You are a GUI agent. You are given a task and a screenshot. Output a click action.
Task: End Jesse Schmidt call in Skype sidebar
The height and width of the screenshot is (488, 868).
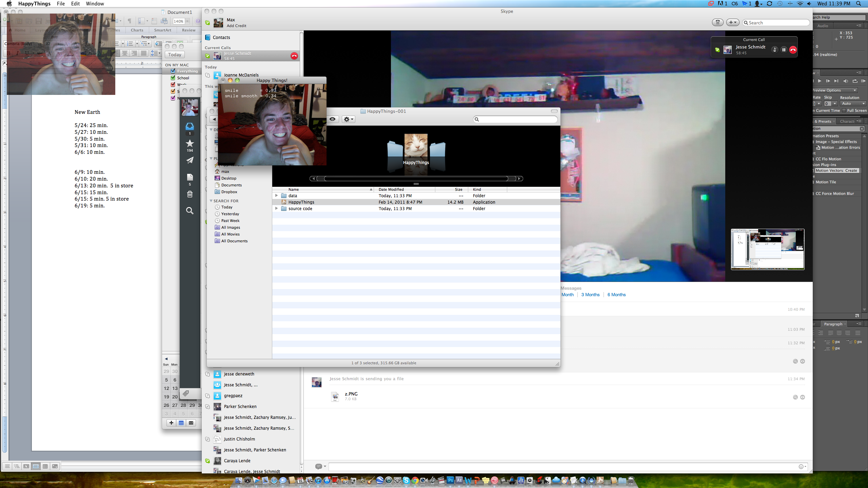294,56
